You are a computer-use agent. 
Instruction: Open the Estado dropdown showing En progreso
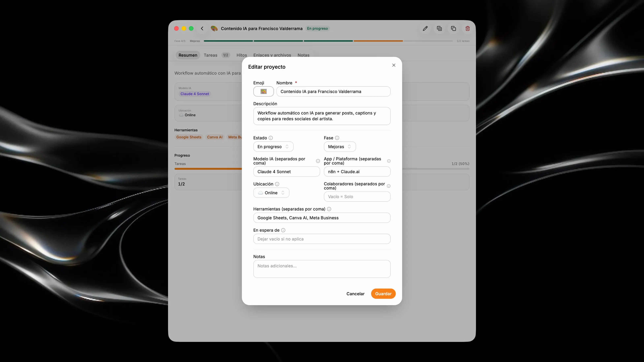click(x=273, y=147)
